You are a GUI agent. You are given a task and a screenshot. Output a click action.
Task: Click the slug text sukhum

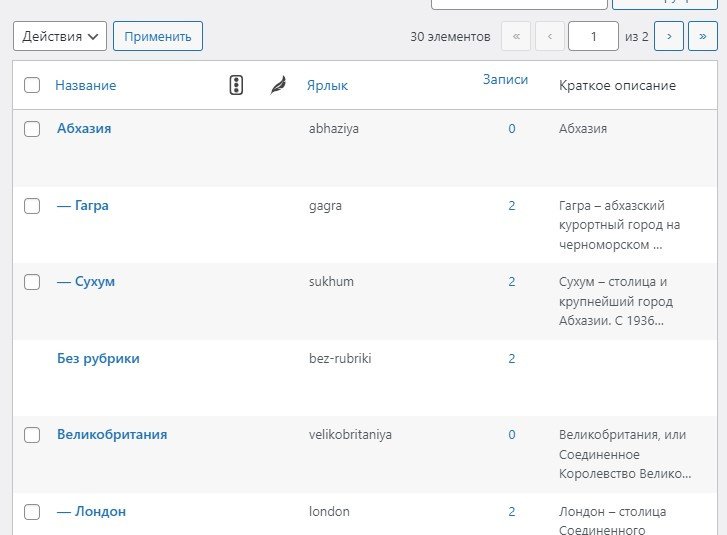pyautogui.click(x=332, y=281)
